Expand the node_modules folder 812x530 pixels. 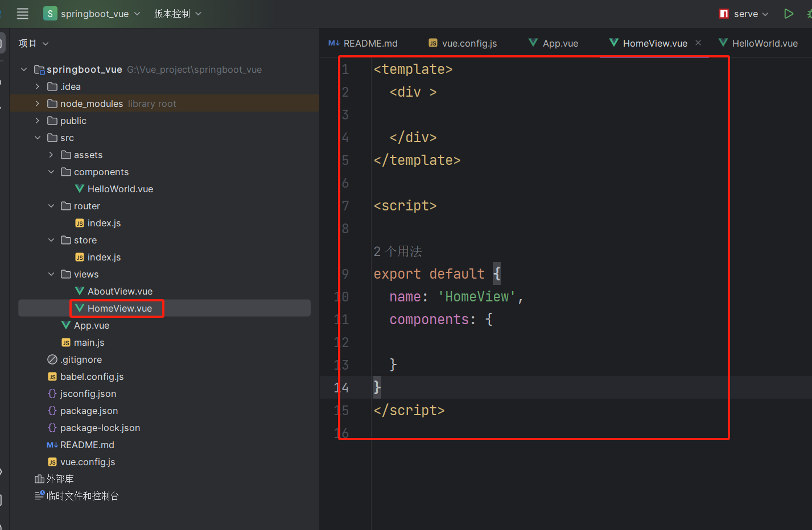(x=38, y=103)
